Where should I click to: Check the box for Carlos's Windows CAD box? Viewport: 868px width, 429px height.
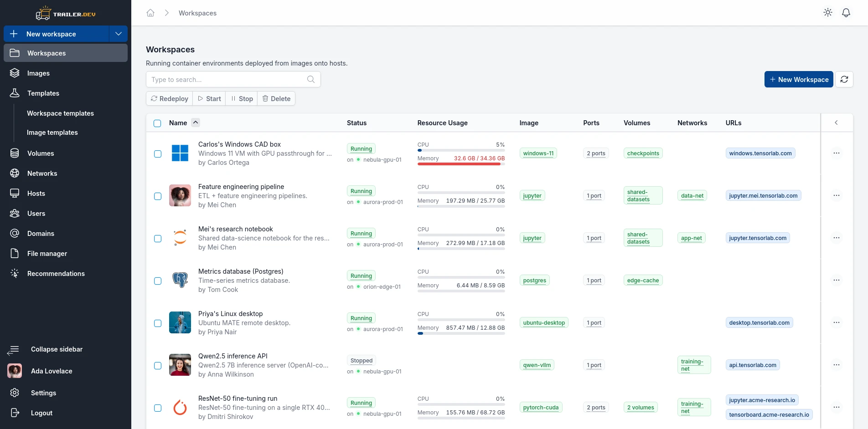(x=158, y=154)
